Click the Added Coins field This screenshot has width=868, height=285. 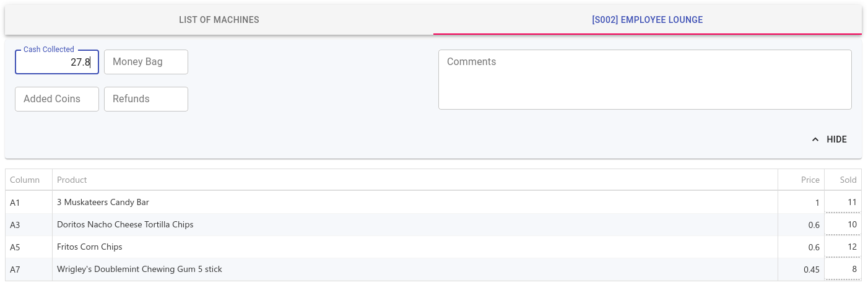57,99
